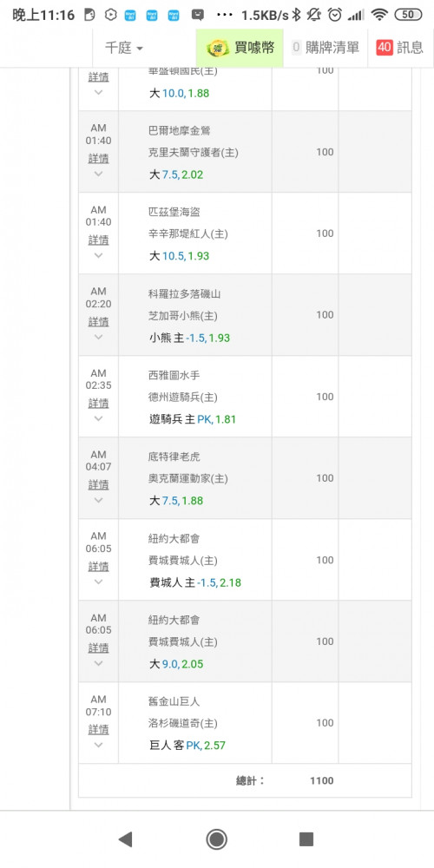
Task: Expand chevron under the 01:40 匹茲堡海盜 row
Action: (x=99, y=255)
